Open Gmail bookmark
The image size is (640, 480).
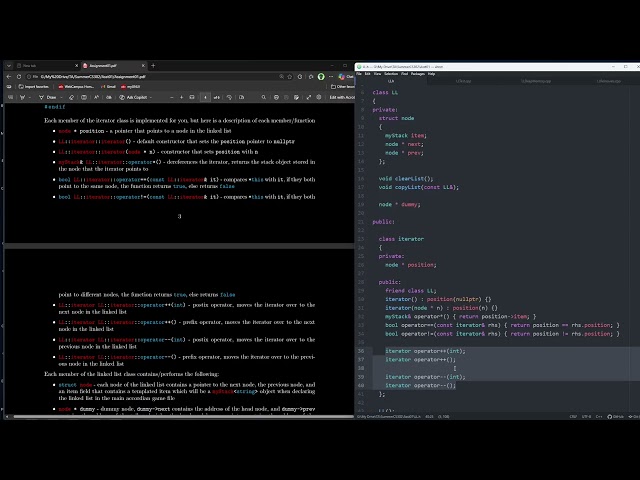point(108,87)
